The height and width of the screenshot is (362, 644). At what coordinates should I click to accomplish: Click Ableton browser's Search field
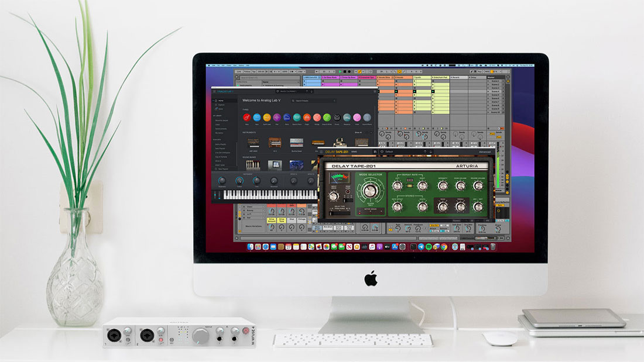(270, 78)
